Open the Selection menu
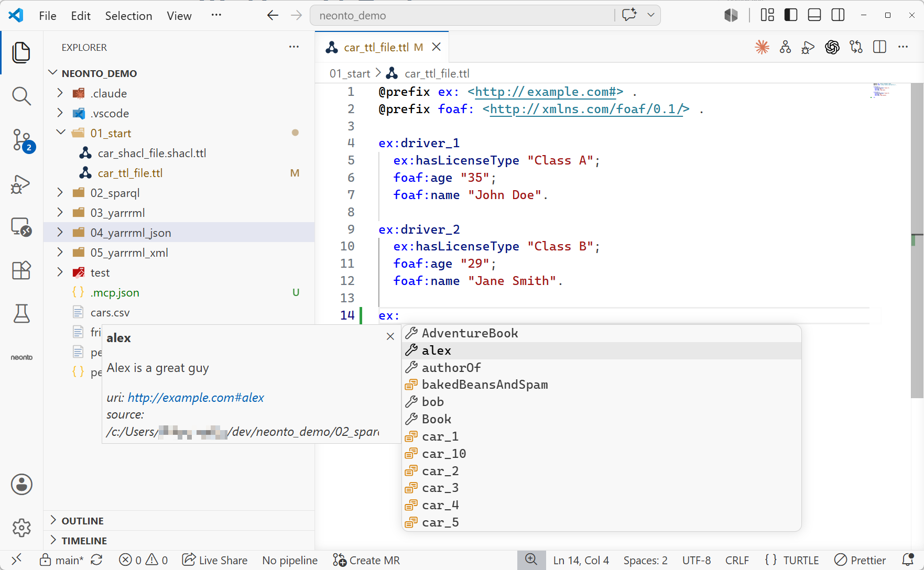This screenshot has height=570, width=924. pyautogui.click(x=128, y=16)
